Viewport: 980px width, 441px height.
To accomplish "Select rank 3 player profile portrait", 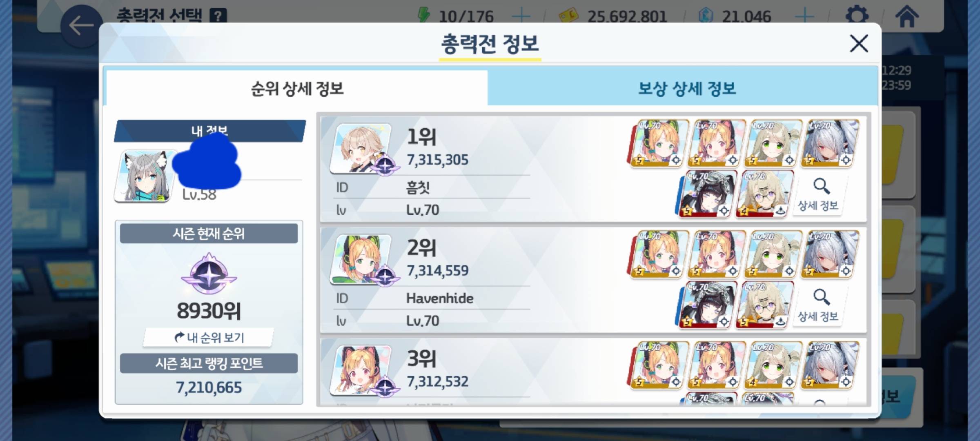I will tap(361, 370).
